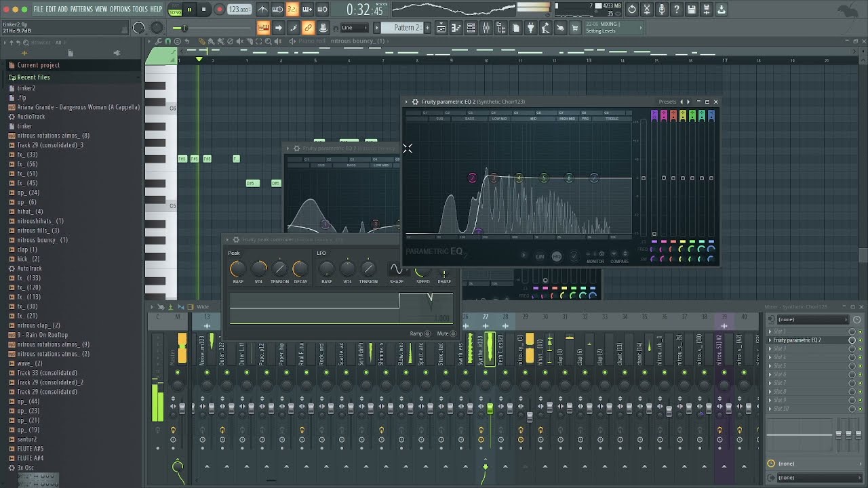868x488 pixels.
Task: Open the EDIT menu
Action: (51, 9)
